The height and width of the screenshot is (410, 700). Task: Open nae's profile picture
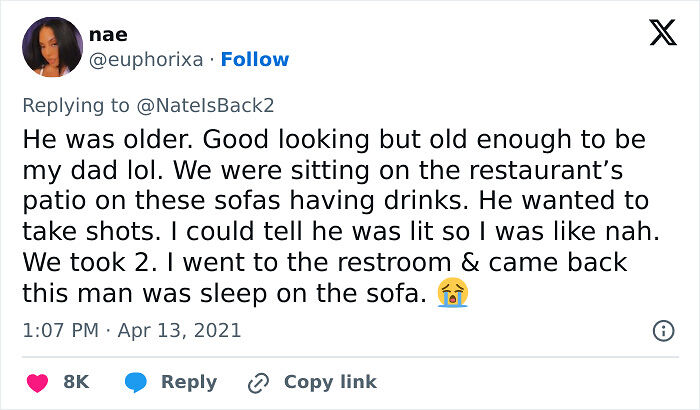(x=57, y=46)
